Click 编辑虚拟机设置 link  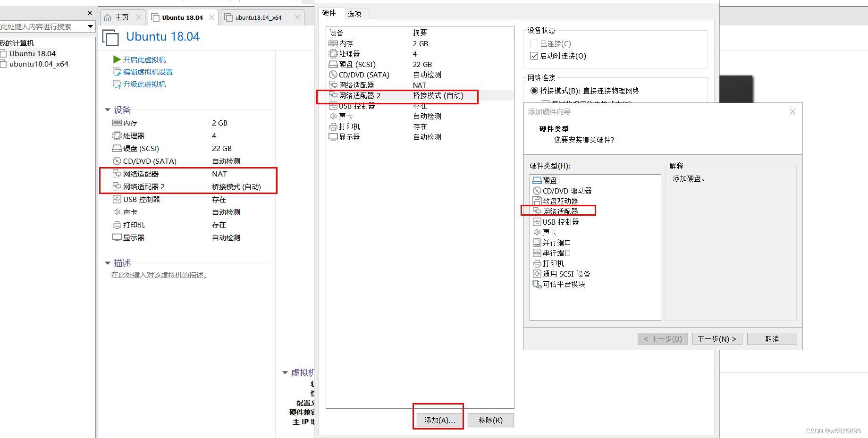click(x=148, y=72)
